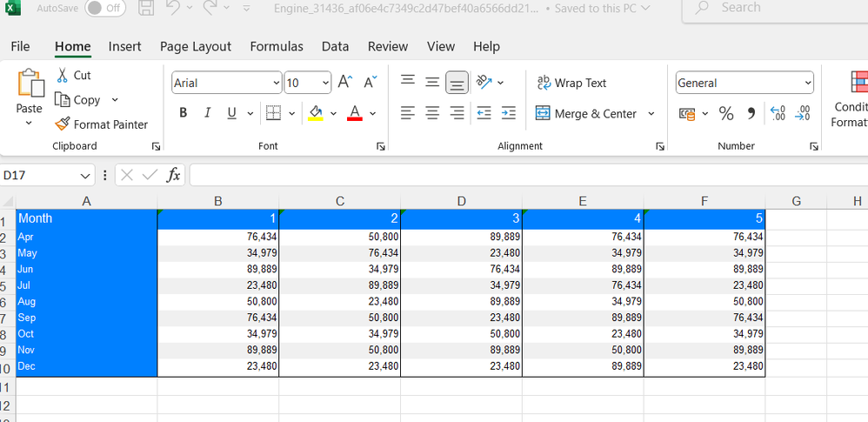The width and height of the screenshot is (868, 422).
Task: Switch to the Page Layout tab
Action: click(196, 46)
